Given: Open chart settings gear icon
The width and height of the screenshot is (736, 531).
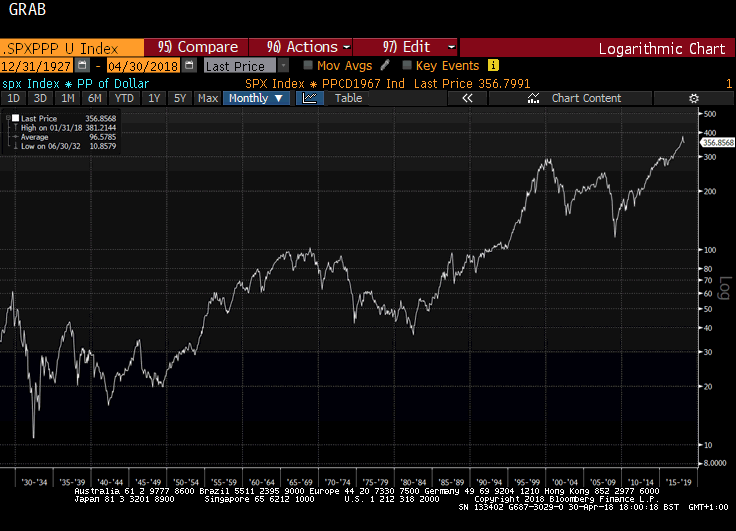Looking at the screenshot, I should (694, 98).
